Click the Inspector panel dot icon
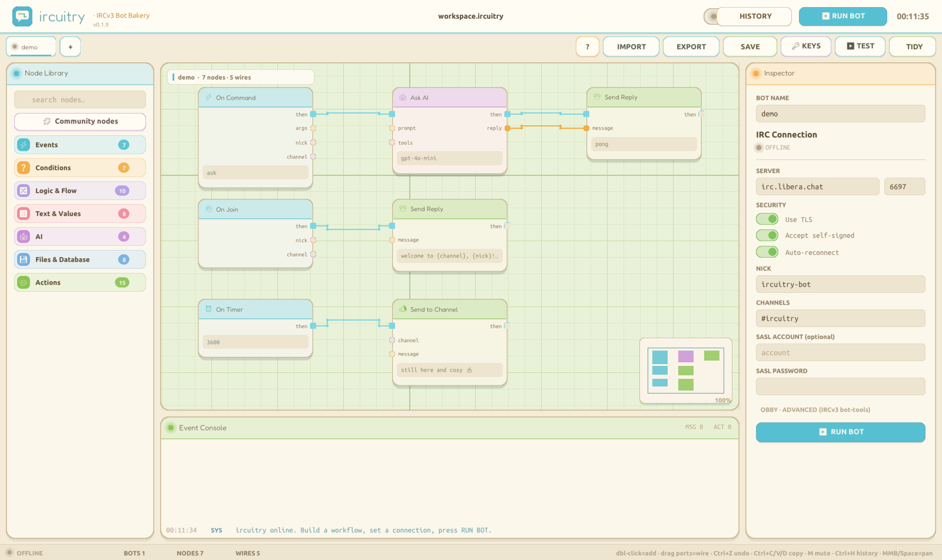 (x=756, y=74)
